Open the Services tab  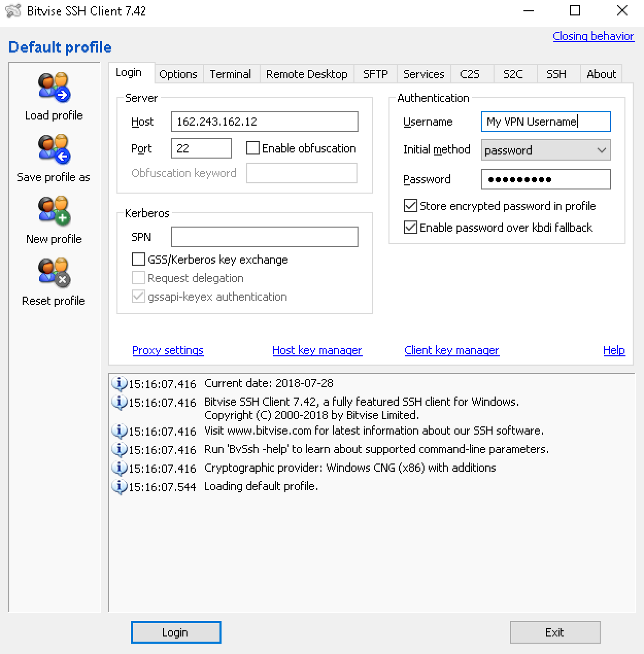(x=423, y=74)
